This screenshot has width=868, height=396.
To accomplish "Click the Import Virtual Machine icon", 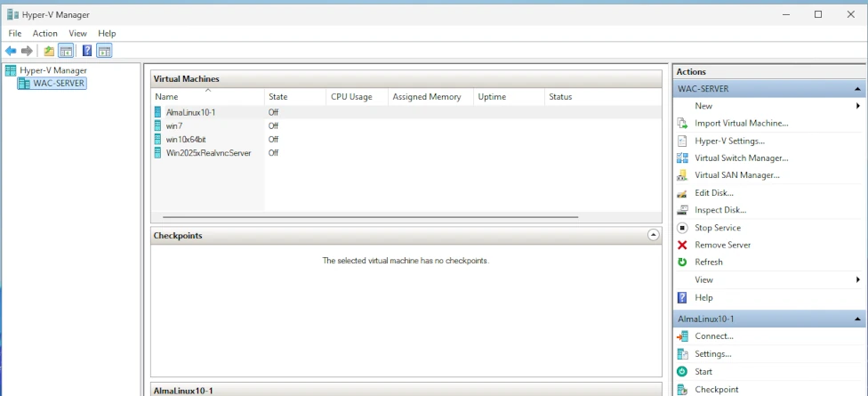I will (x=682, y=124).
